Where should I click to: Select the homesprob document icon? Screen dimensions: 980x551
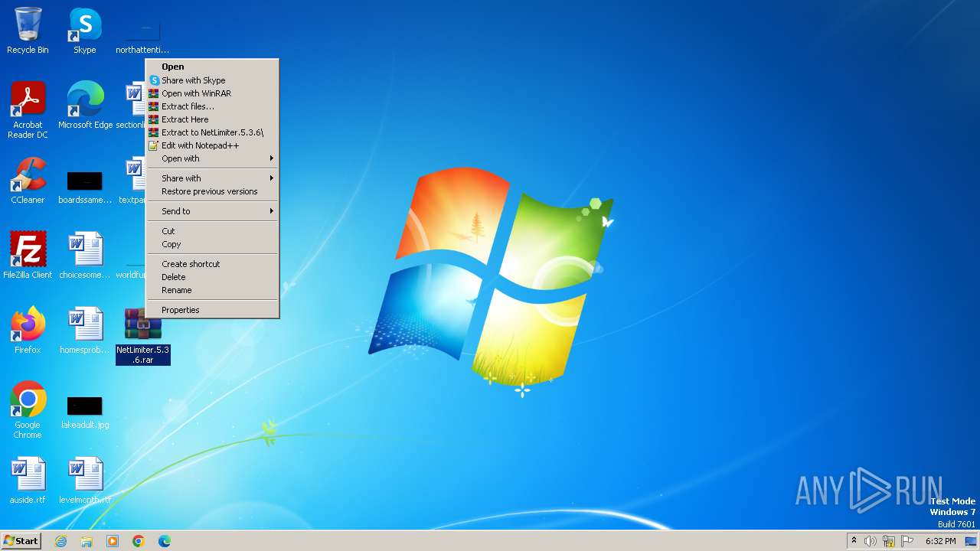pos(85,330)
